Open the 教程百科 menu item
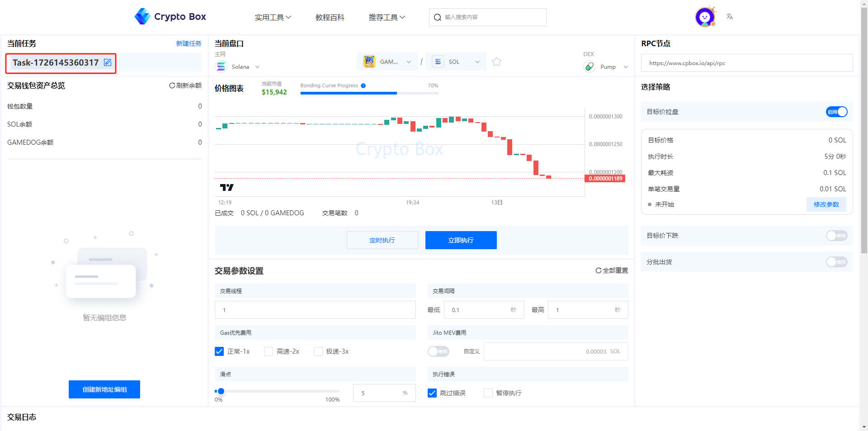The height and width of the screenshot is (431, 868). coord(330,17)
